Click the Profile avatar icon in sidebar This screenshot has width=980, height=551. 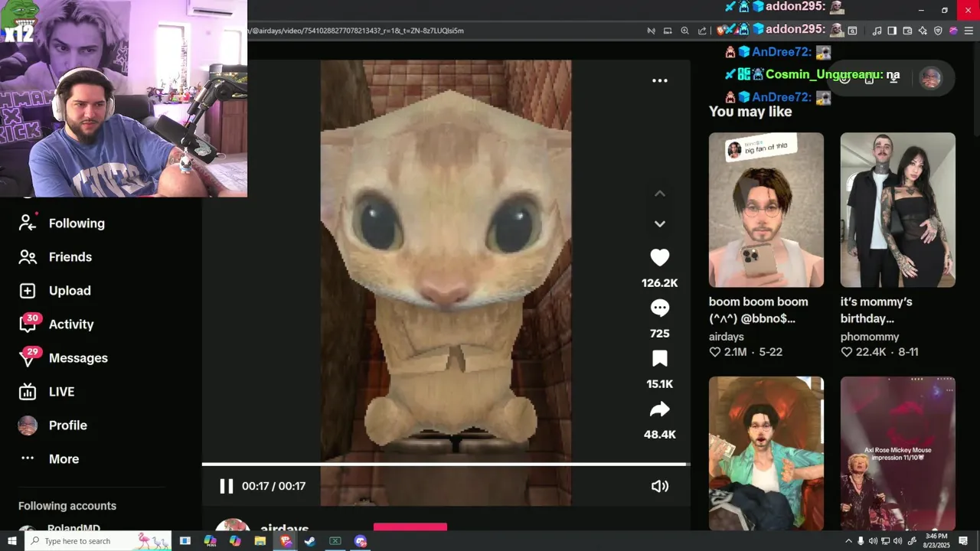pos(28,425)
